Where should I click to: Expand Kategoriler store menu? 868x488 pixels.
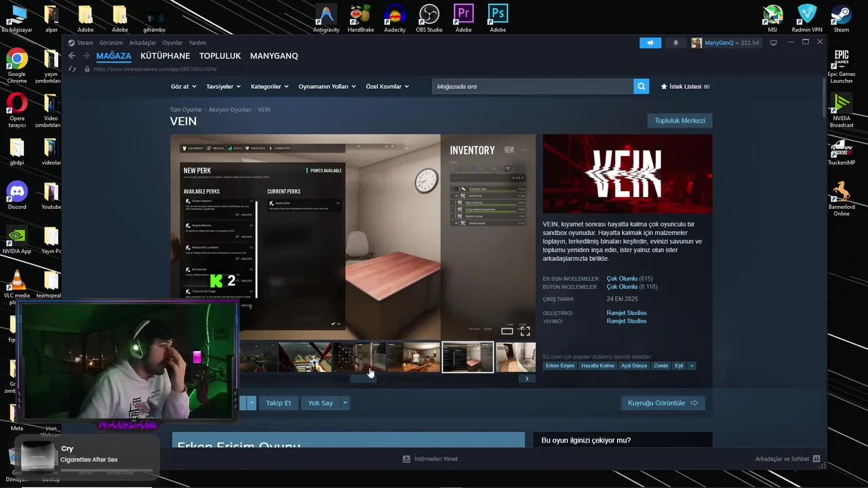[269, 87]
